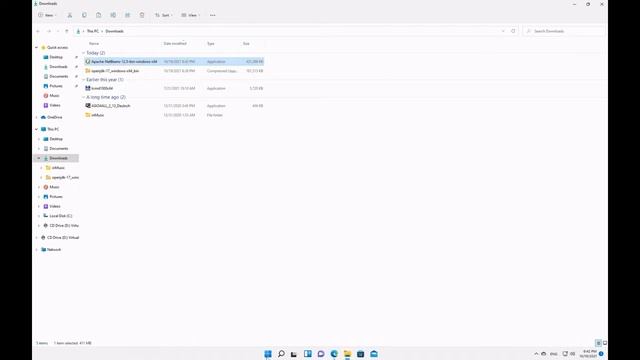The width and height of the screenshot is (640, 360).
Task: Expand Local Disk (C:) in the tree
Action: click(39, 216)
